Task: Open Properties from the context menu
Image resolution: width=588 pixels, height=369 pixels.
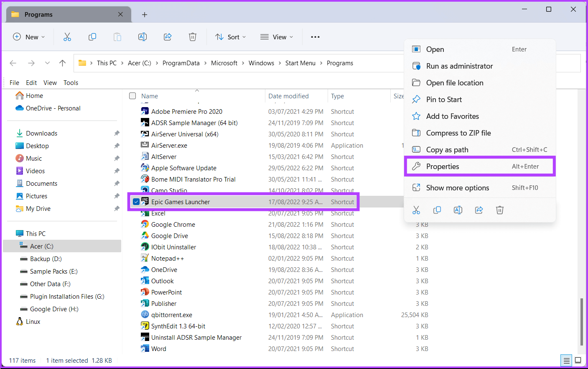Action: click(480, 167)
